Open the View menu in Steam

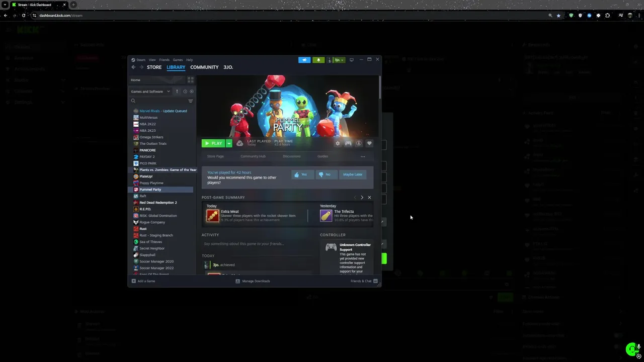point(152,60)
